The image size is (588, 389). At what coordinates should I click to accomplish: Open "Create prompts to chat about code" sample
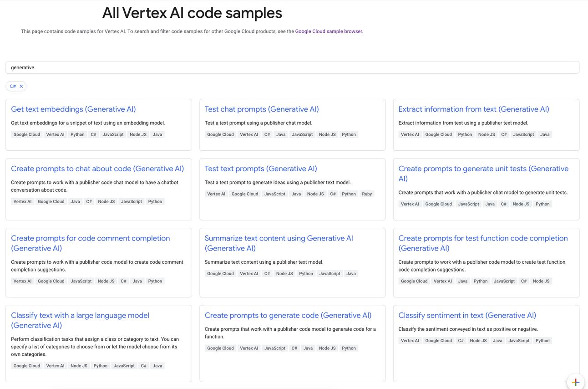pos(97,169)
